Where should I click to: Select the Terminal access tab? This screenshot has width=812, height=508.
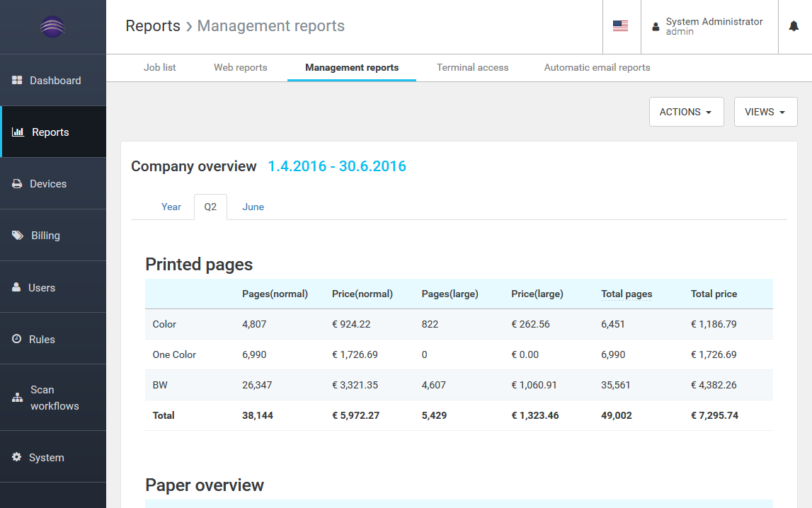point(472,68)
